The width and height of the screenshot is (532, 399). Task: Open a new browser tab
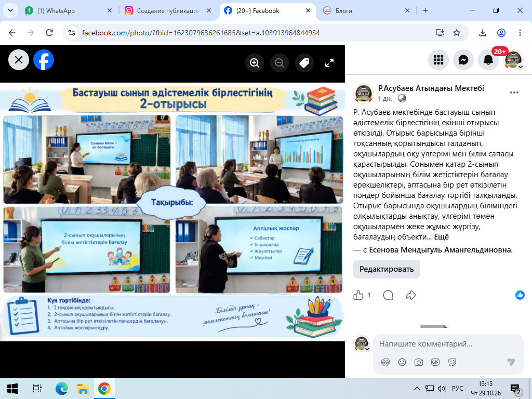[425, 10]
